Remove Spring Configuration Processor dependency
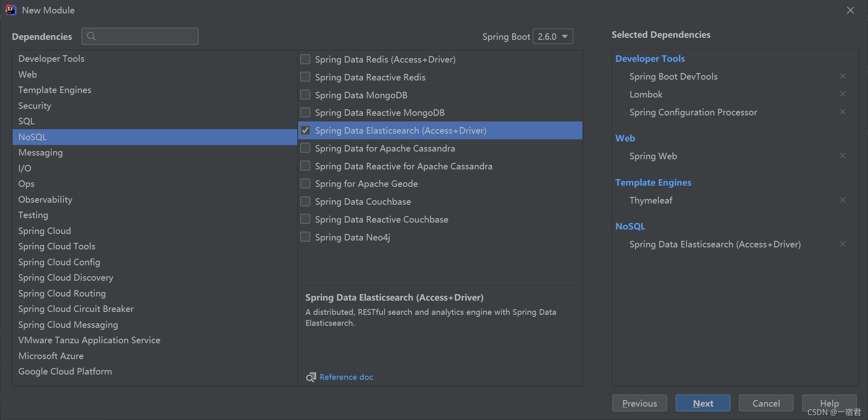Screen dimensions: 868x420 [x=843, y=112]
